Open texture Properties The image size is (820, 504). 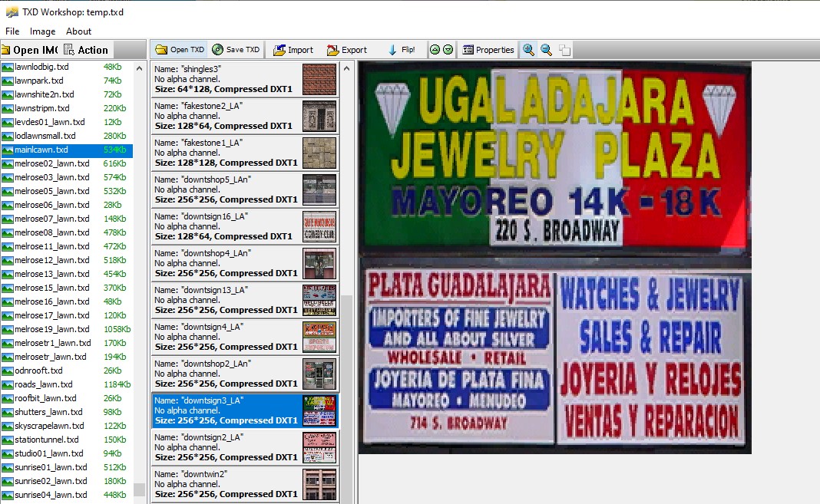point(488,50)
